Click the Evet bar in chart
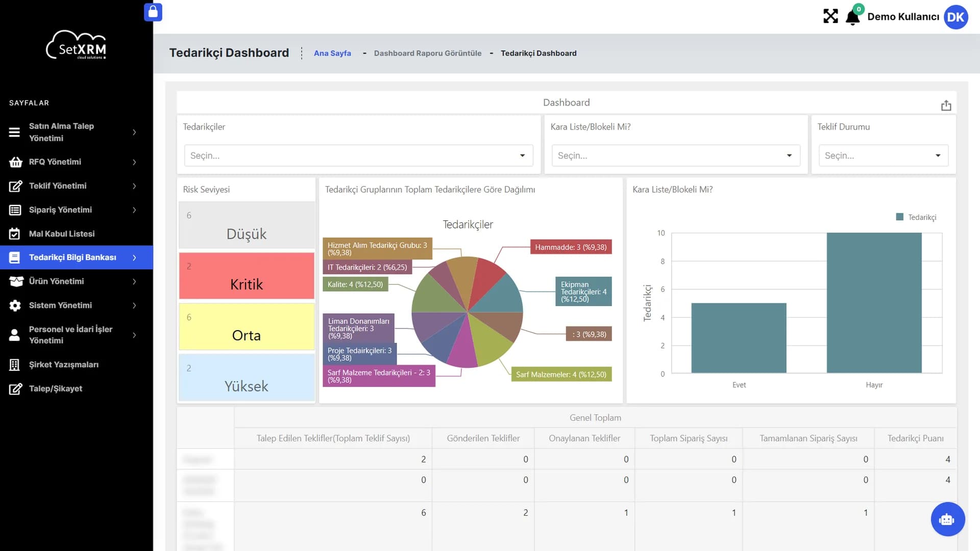This screenshot has width=980, height=551. tap(739, 338)
